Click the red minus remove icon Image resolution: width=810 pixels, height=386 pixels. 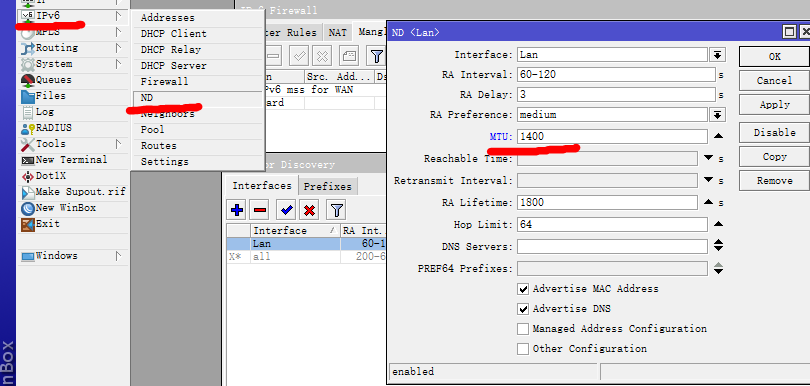tap(260, 210)
